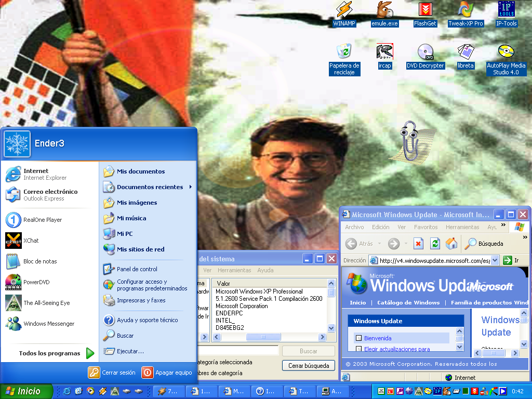Select Papelera de reciclaje icon
Screen dimensions: 532x399
point(344,59)
